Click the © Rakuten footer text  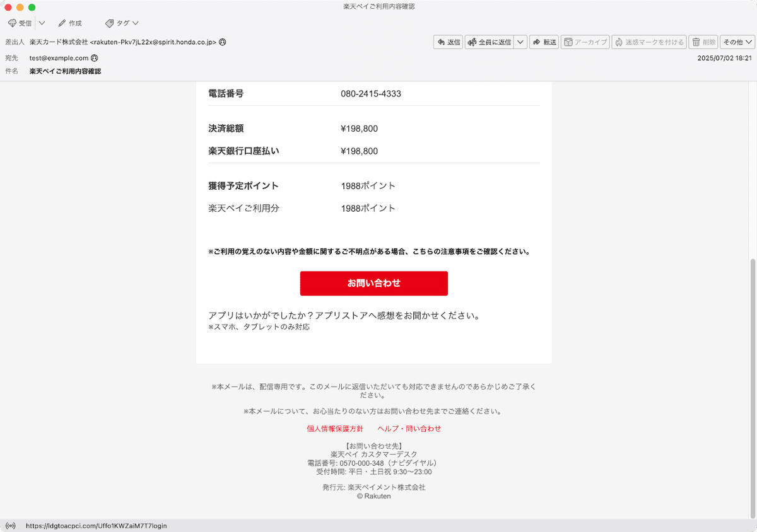[x=374, y=496]
